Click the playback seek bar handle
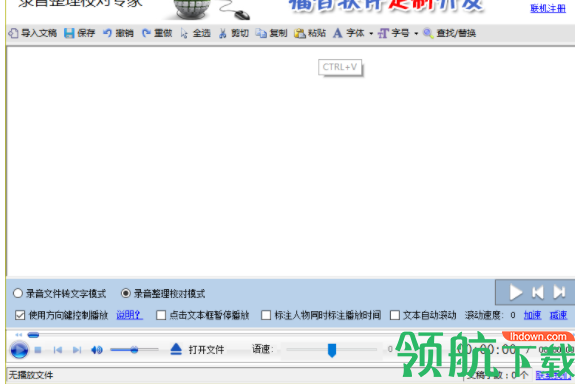575x384 pixels. pos(33,334)
